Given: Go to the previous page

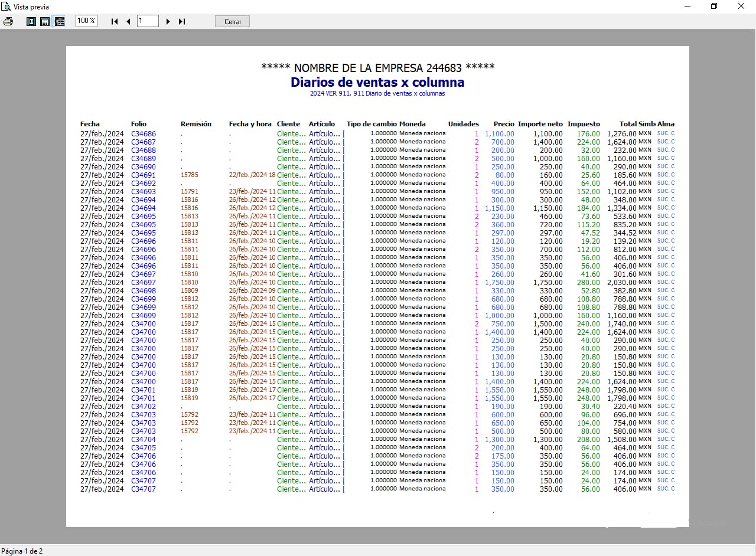Looking at the screenshot, I should pos(128,21).
